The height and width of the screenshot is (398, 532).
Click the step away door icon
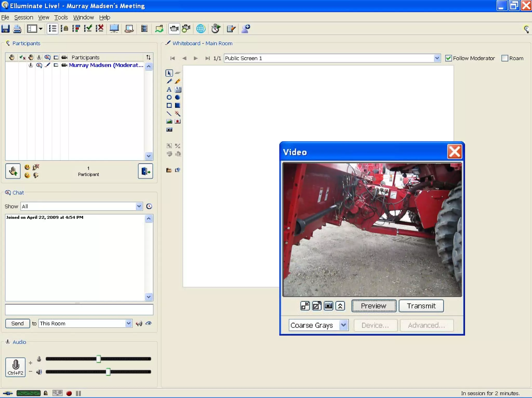(x=145, y=171)
